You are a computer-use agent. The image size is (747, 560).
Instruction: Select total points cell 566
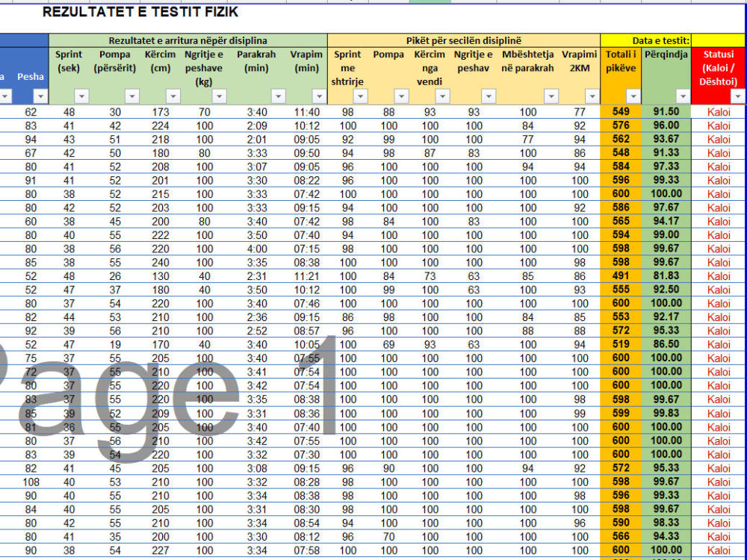coord(621,537)
